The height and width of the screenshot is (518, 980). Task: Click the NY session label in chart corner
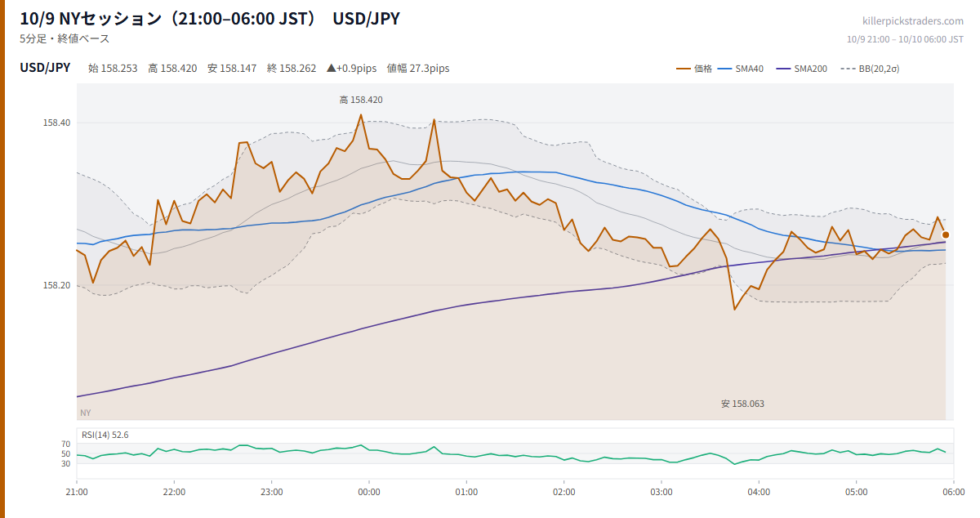click(86, 413)
